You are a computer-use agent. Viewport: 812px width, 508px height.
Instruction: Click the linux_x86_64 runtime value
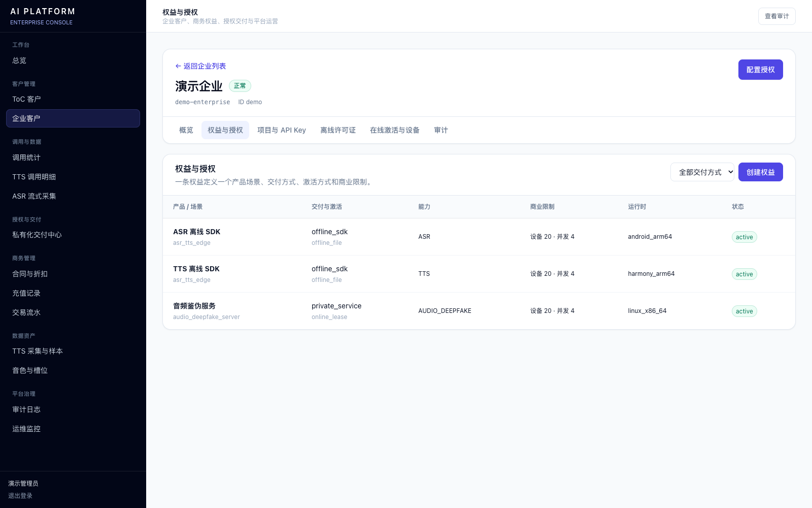[647, 311]
